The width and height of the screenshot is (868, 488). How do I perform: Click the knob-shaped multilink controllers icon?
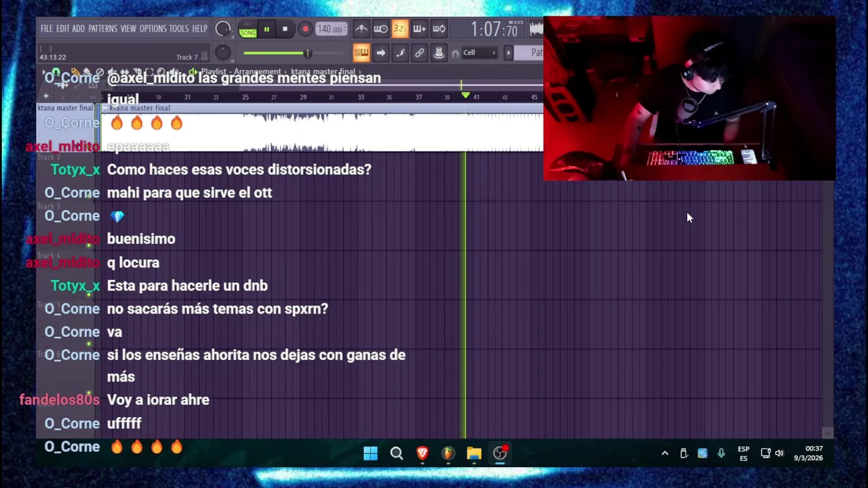tap(439, 53)
